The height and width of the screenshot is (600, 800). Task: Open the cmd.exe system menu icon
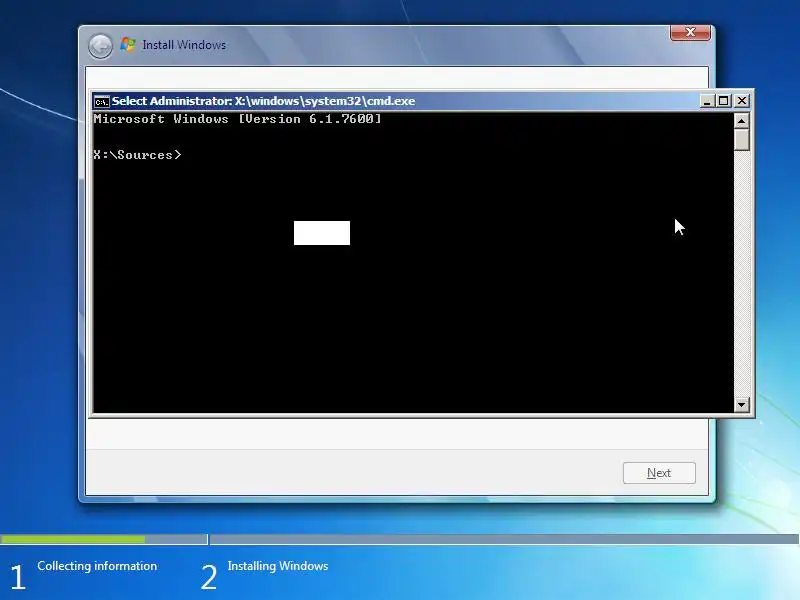point(102,102)
